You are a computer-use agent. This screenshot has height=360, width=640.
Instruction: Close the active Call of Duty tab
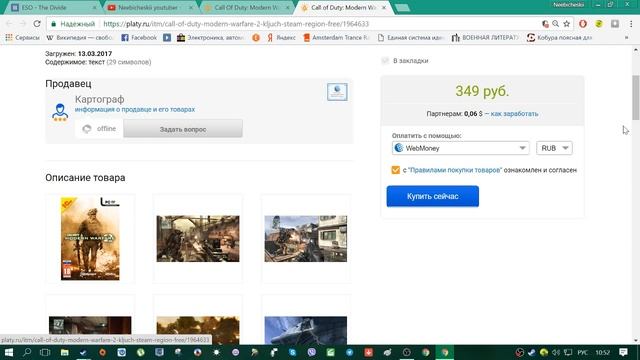(x=384, y=7)
